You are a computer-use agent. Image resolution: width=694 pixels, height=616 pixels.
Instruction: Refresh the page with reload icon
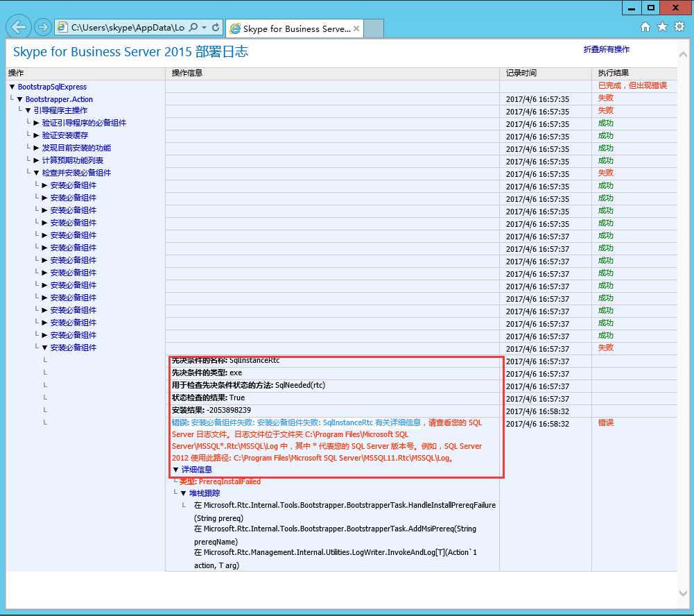216,28
